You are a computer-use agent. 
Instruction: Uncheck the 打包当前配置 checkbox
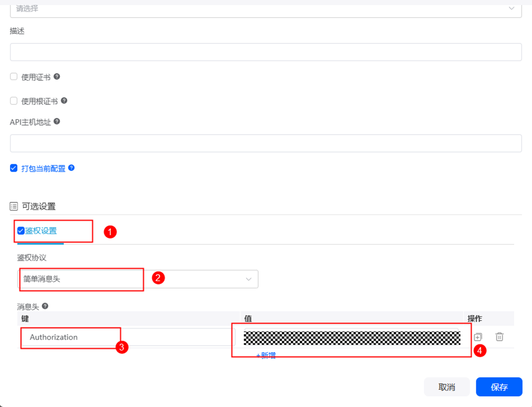pyautogui.click(x=14, y=168)
